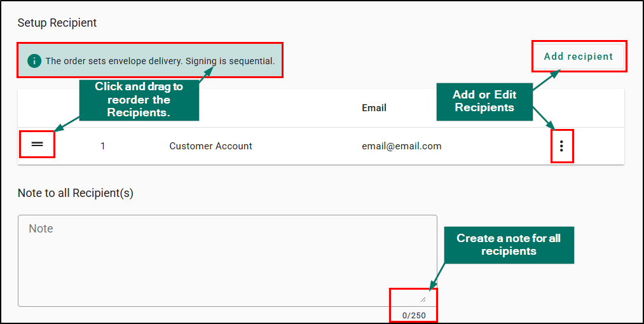This screenshot has height=324, width=644.
Task: Click the drag handle for Customer Account row
Action: pos(38,144)
